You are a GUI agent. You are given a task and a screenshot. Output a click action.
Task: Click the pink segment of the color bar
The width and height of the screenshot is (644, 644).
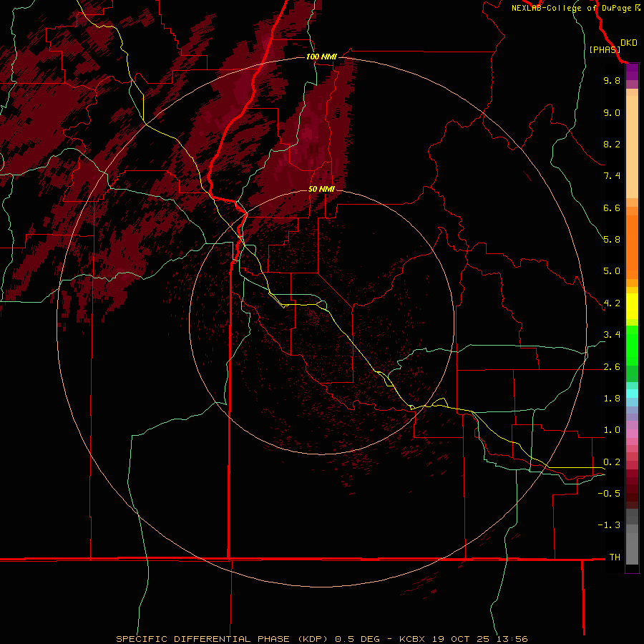632,434
